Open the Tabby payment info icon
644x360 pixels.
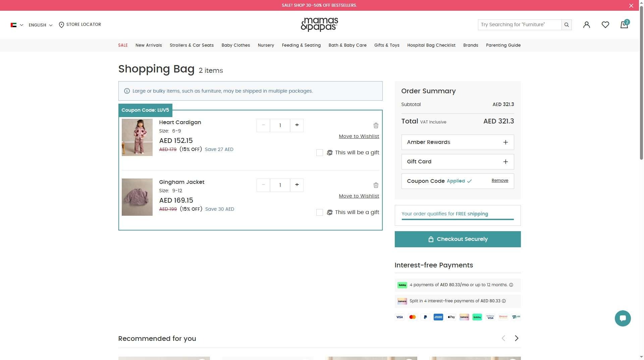pyautogui.click(x=511, y=285)
